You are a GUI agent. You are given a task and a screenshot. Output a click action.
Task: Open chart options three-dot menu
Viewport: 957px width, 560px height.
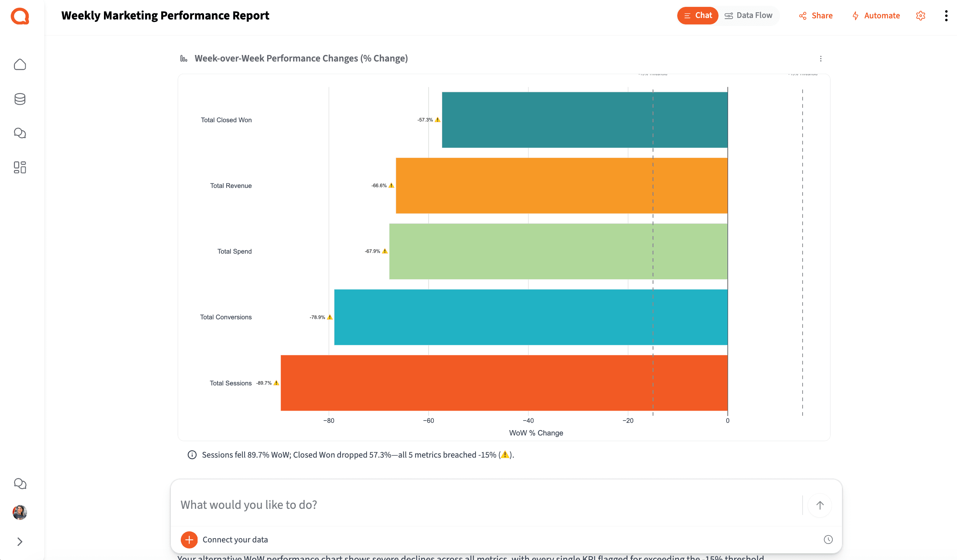click(x=821, y=58)
